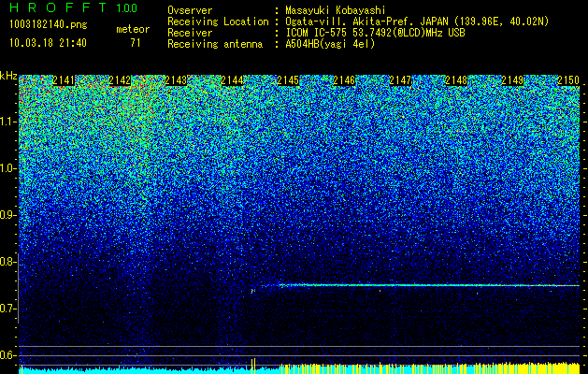Click the yellow signal level bars at bottom

click(430, 367)
